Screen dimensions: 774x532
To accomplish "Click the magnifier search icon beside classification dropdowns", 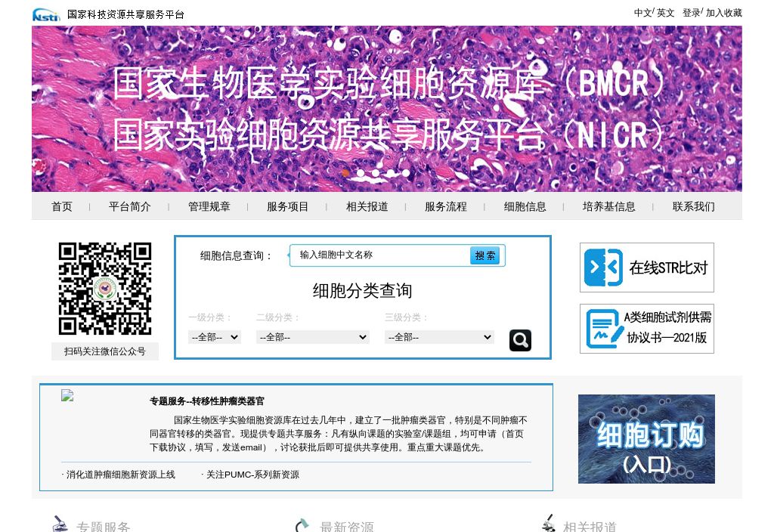I will (x=520, y=340).
